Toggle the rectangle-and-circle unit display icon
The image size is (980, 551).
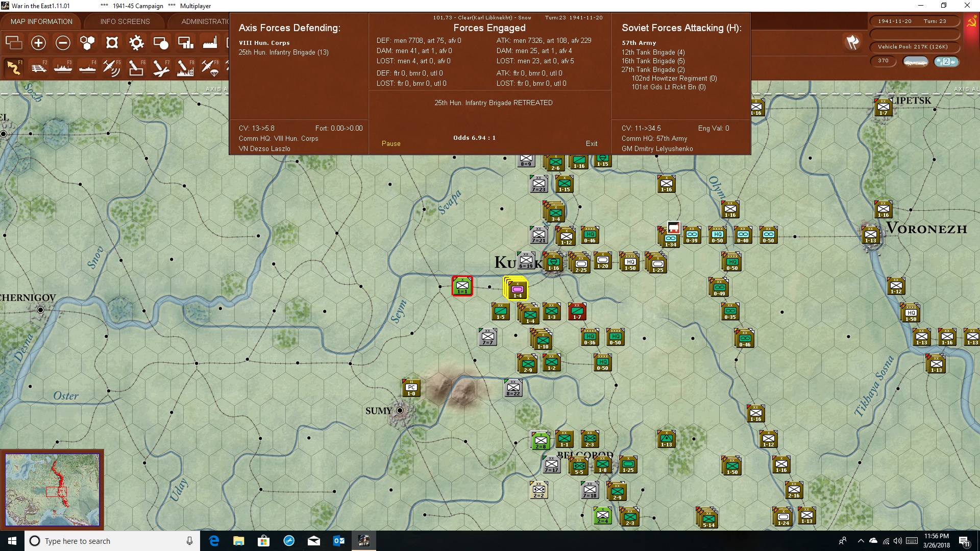[161, 43]
